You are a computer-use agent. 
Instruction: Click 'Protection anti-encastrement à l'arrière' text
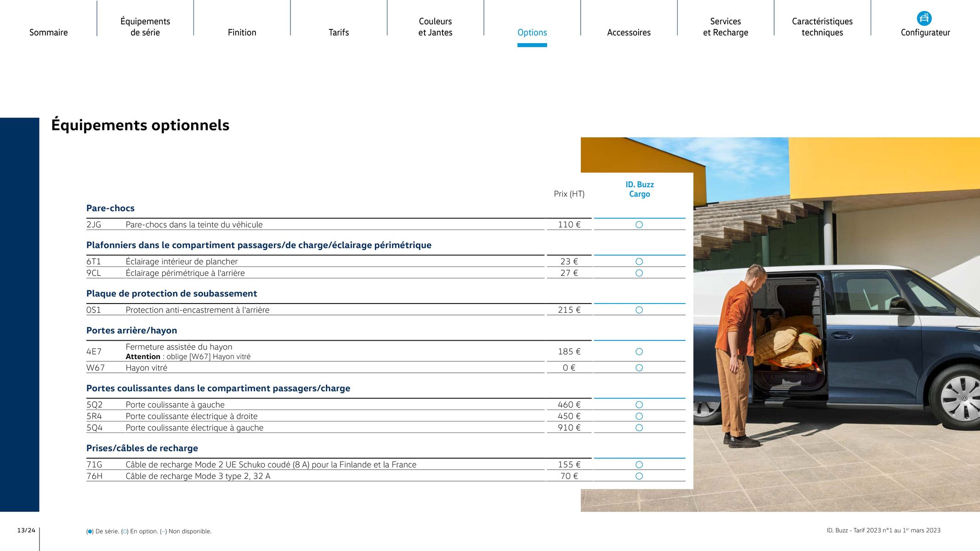(198, 310)
